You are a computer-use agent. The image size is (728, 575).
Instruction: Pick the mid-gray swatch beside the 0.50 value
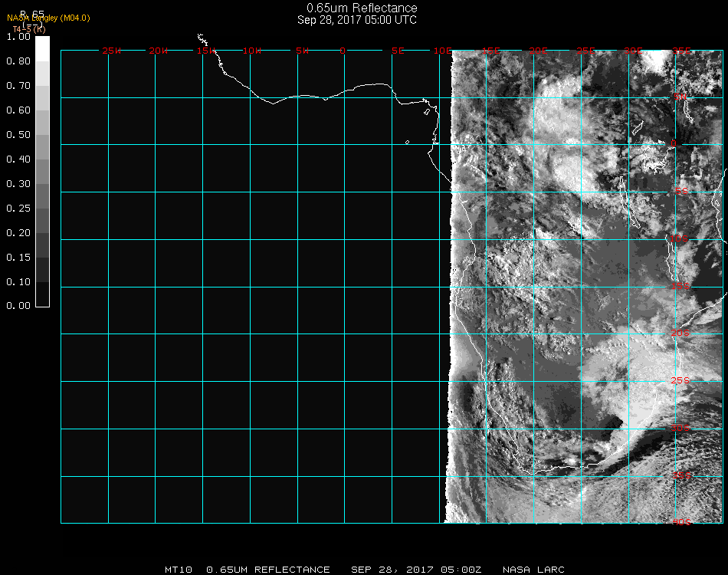click(x=42, y=146)
